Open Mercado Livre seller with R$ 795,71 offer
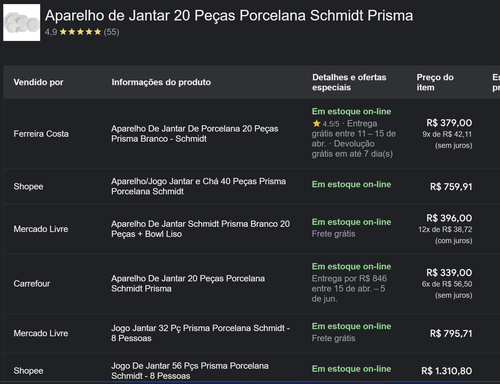 (x=41, y=333)
